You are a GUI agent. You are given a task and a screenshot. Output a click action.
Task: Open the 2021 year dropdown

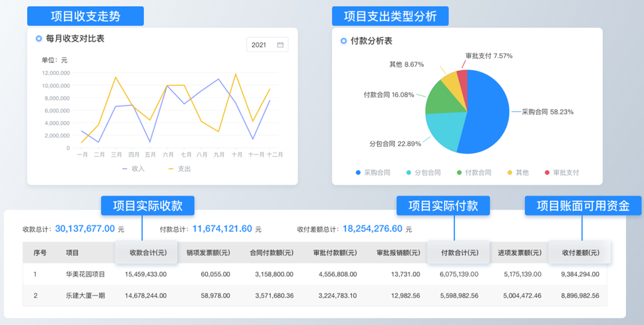coord(267,45)
